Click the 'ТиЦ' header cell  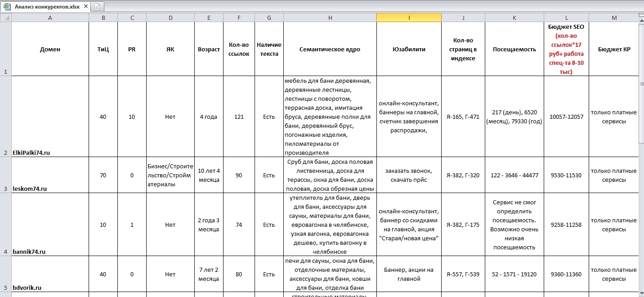pyautogui.click(x=103, y=49)
